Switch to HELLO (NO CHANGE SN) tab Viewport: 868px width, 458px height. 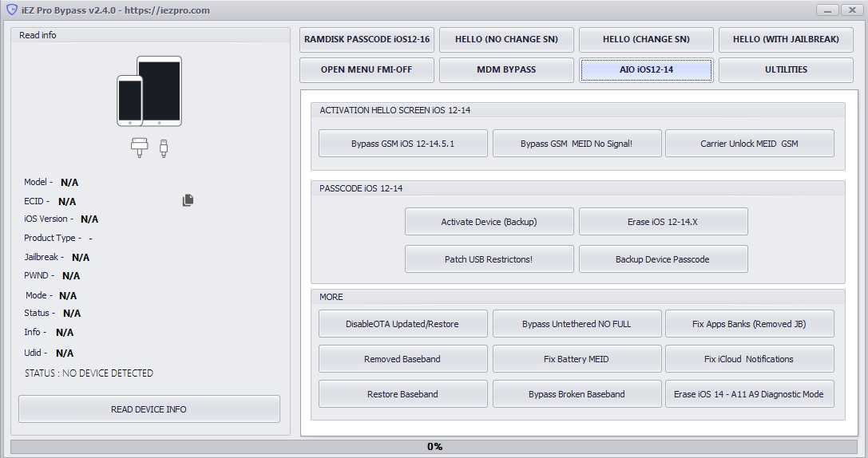click(506, 39)
